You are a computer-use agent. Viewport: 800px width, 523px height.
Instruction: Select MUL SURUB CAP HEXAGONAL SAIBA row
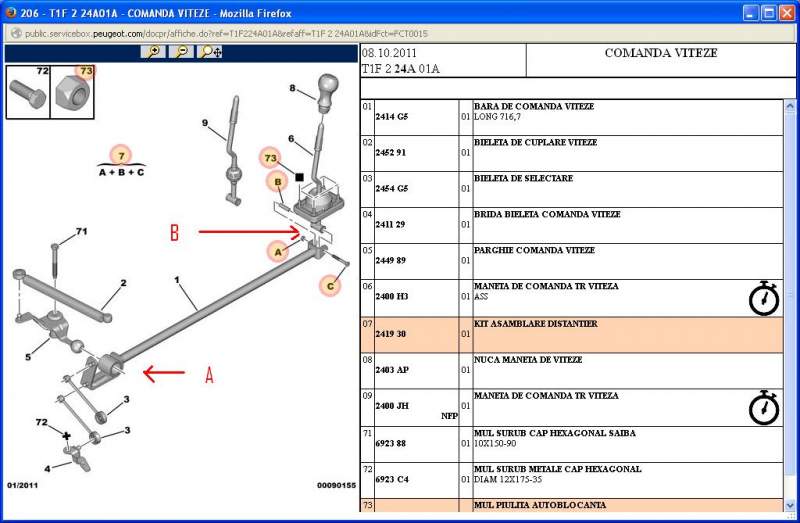tap(571, 444)
